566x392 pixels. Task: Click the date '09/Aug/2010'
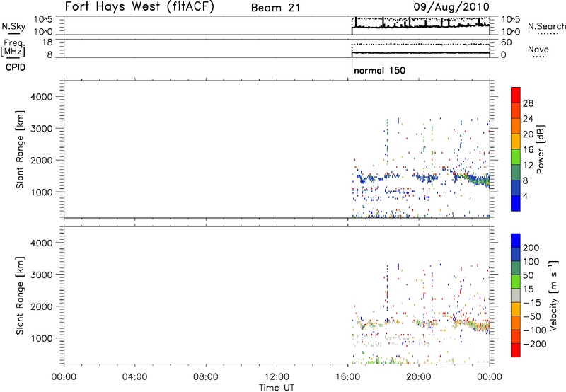(451, 7)
